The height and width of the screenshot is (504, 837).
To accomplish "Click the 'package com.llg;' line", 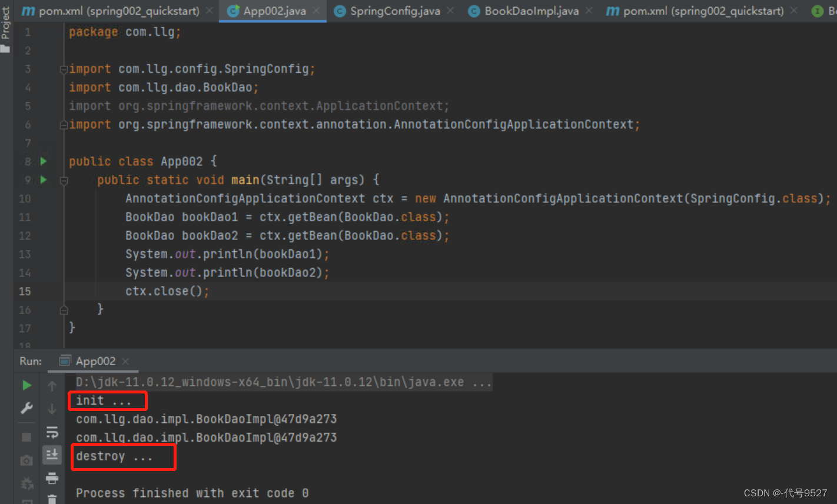I will (125, 32).
